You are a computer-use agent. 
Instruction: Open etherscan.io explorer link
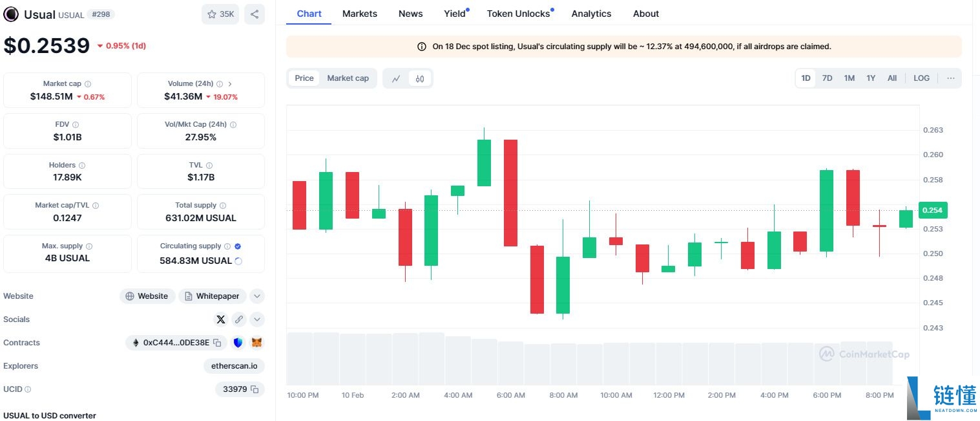(x=234, y=366)
